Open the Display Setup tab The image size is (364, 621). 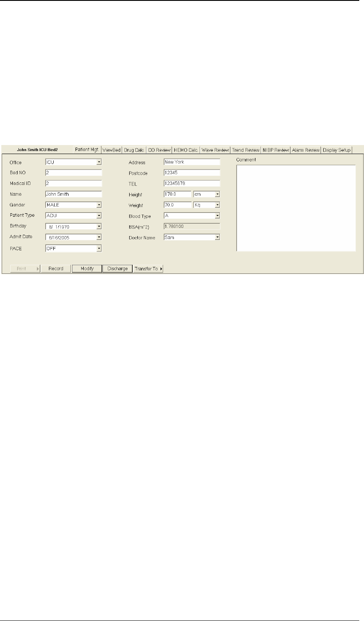pyautogui.click(x=337, y=150)
